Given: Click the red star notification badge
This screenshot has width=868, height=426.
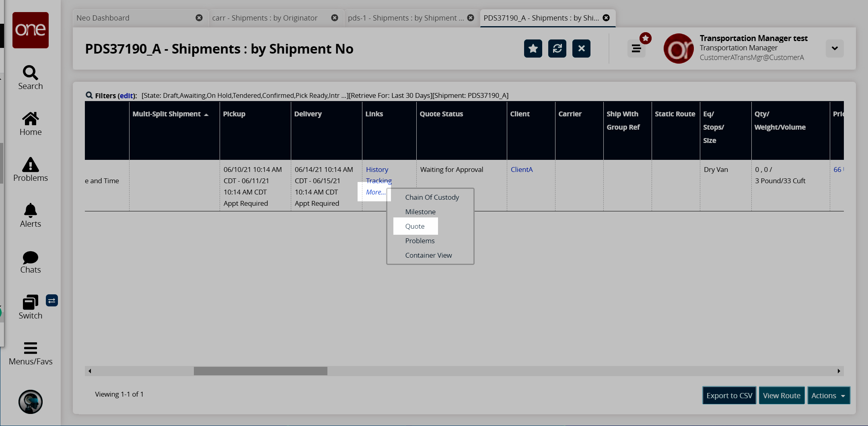Looking at the screenshot, I should [x=646, y=38].
